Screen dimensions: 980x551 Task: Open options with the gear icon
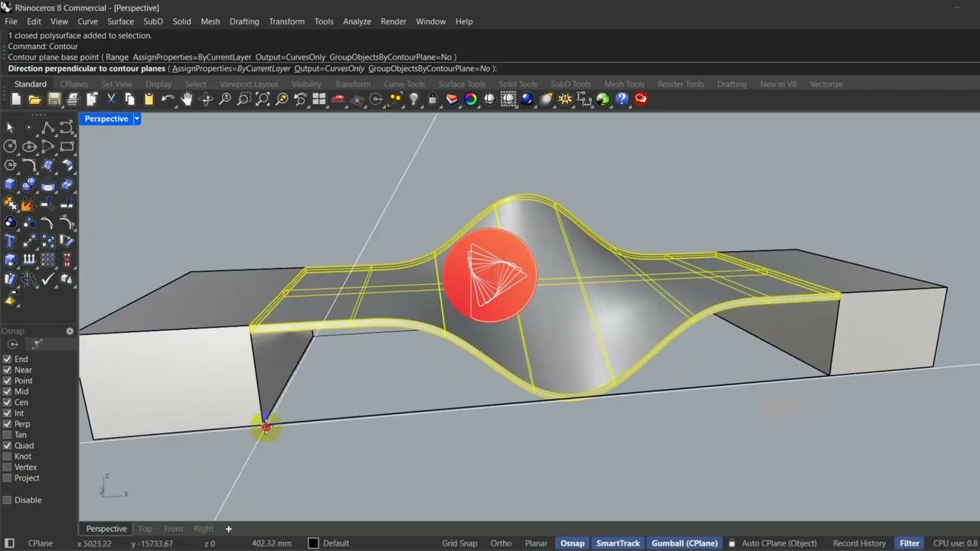(x=565, y=99)
